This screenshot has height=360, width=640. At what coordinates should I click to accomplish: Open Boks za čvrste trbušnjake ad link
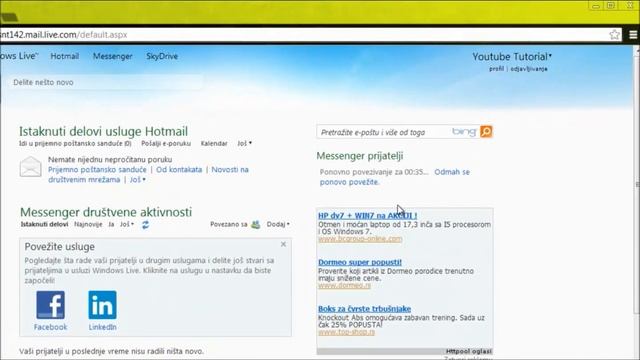[x=364, y=309]
